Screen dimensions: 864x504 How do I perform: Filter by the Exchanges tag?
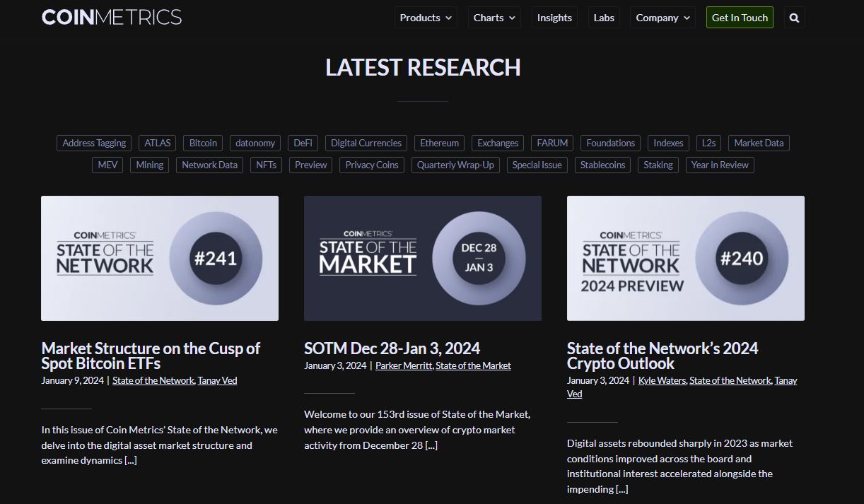(498, 143)
